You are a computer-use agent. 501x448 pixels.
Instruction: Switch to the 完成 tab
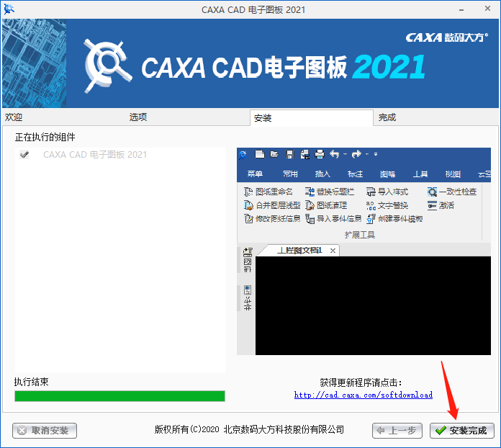pyautogui.click(x=387, y=117)
